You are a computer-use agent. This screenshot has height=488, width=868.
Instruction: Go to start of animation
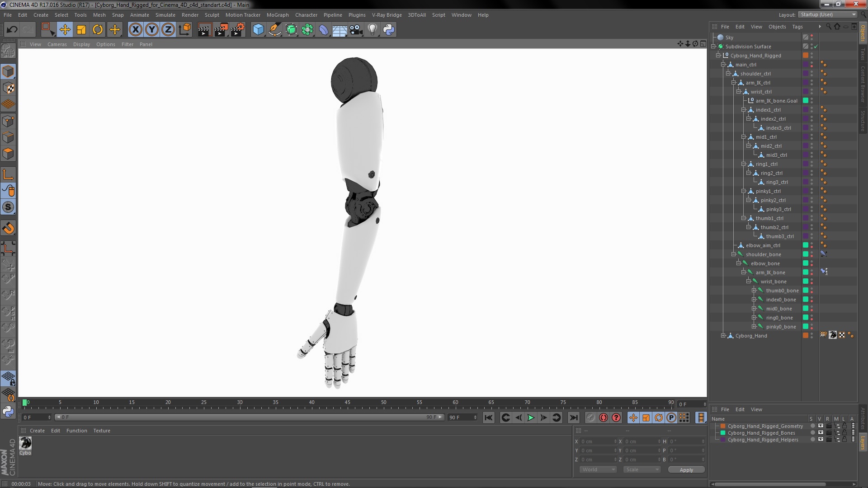(488, 418)
